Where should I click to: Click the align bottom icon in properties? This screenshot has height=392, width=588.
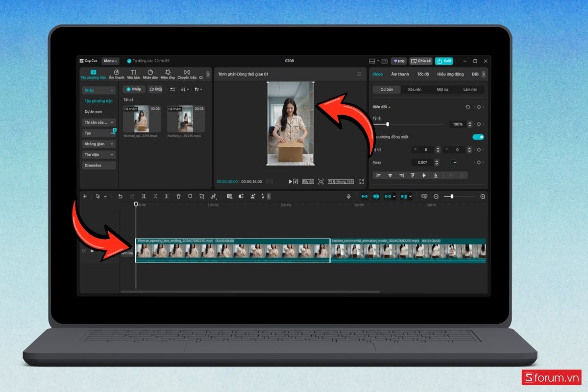tap(435, 175)
